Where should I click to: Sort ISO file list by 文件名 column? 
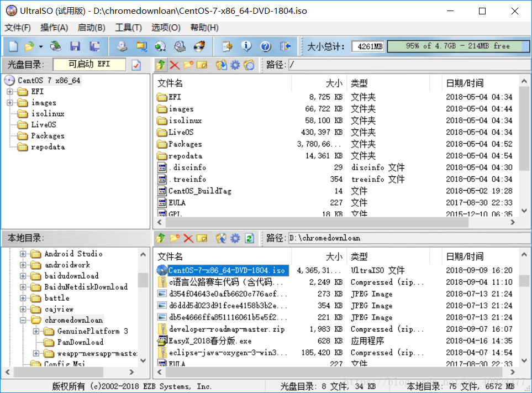[222, 83]
